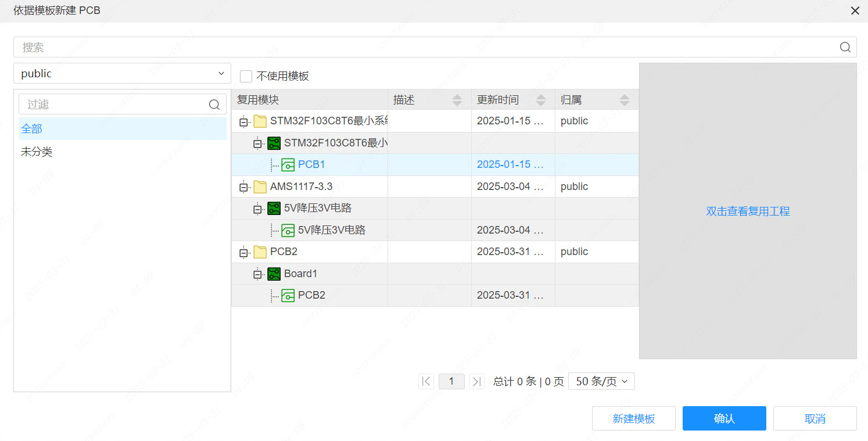Image resolution: width=868 pixels, height=441 pixels.
Task: Click the 5V降压3V电路 board icon
Action: pos(274,208)
